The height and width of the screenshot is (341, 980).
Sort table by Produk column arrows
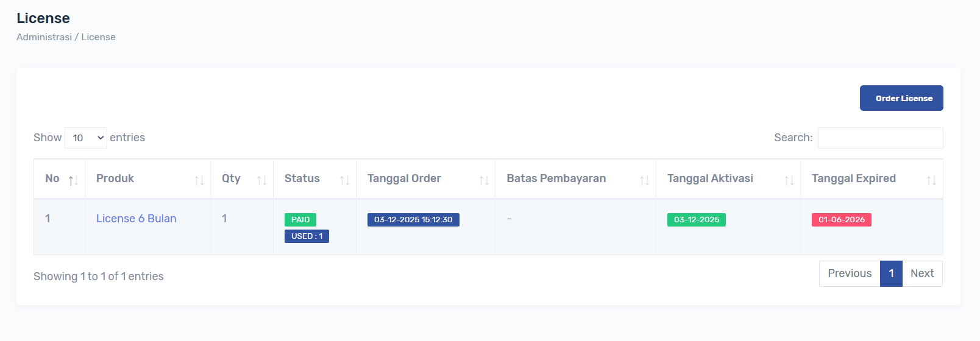(199, 180)
